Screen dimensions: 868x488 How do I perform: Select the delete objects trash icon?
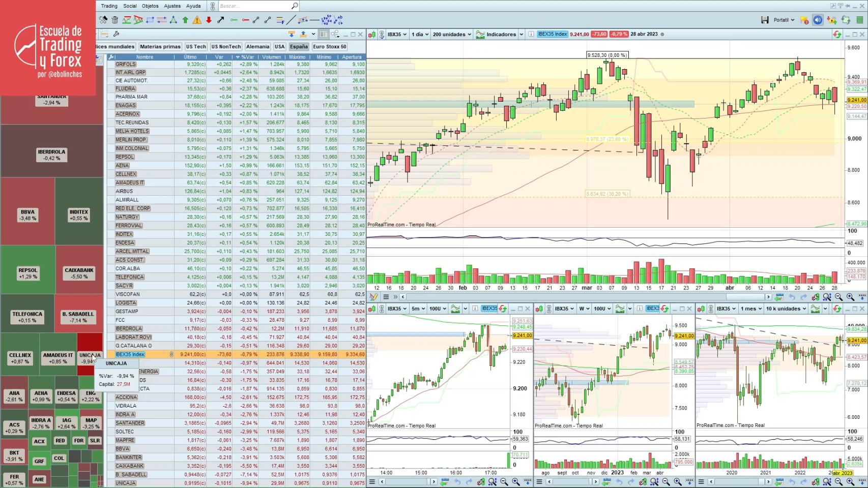point(115,20)
